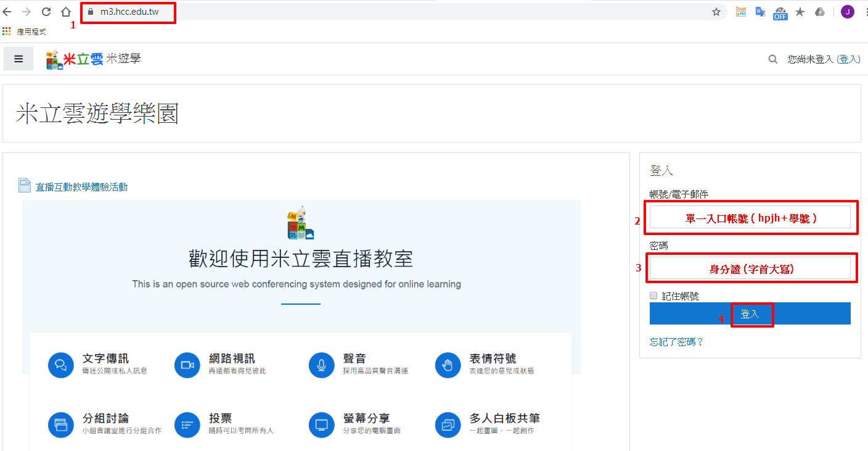Open the purple J profile avatar
This screenshot has height=451, width=868.
[x=848, y=12]
